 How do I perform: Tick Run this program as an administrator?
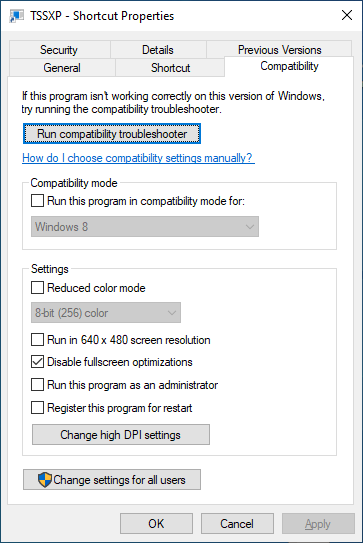click(37, 385)
